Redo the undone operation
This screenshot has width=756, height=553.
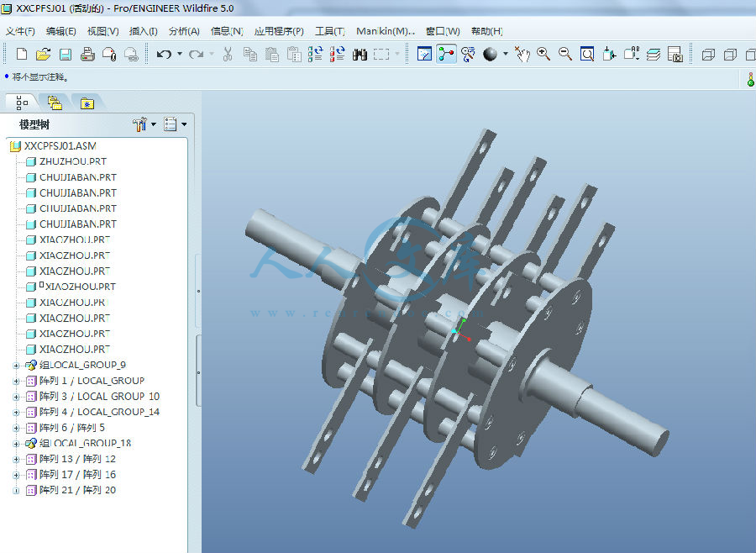[x=196, y=54]
